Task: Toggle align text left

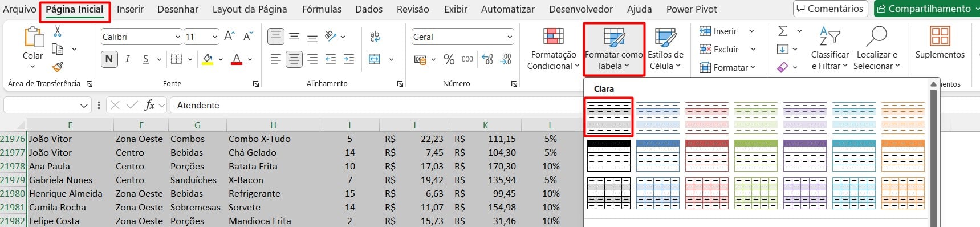Action: coord(276,59)
